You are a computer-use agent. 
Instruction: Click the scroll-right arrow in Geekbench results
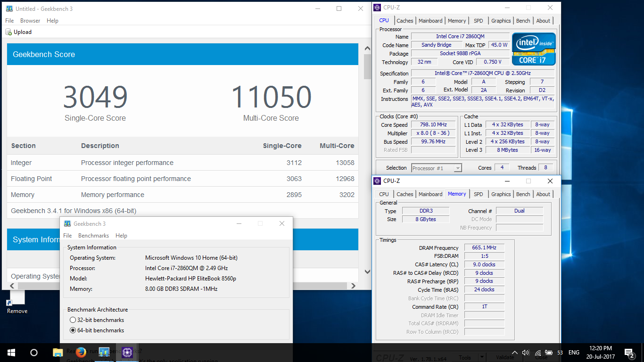tap(353, 286)
